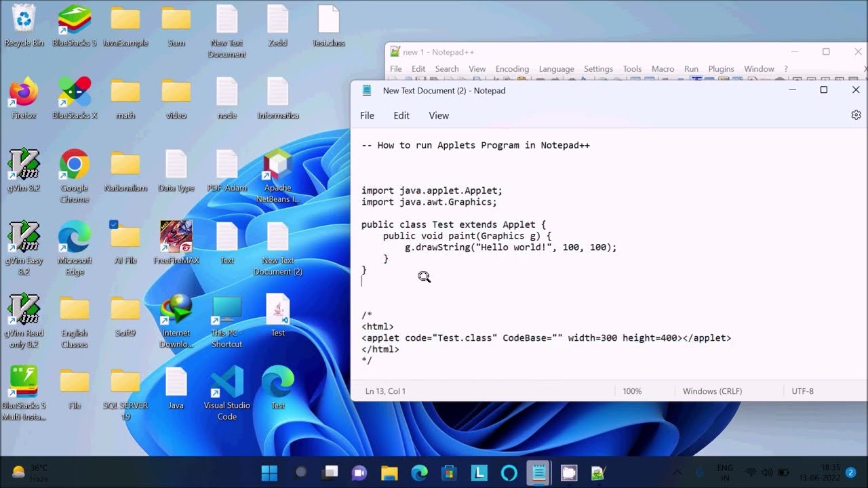Screen dimensions: 868x488
Task: Select the video folder on desktop
Action: [176, 98]
